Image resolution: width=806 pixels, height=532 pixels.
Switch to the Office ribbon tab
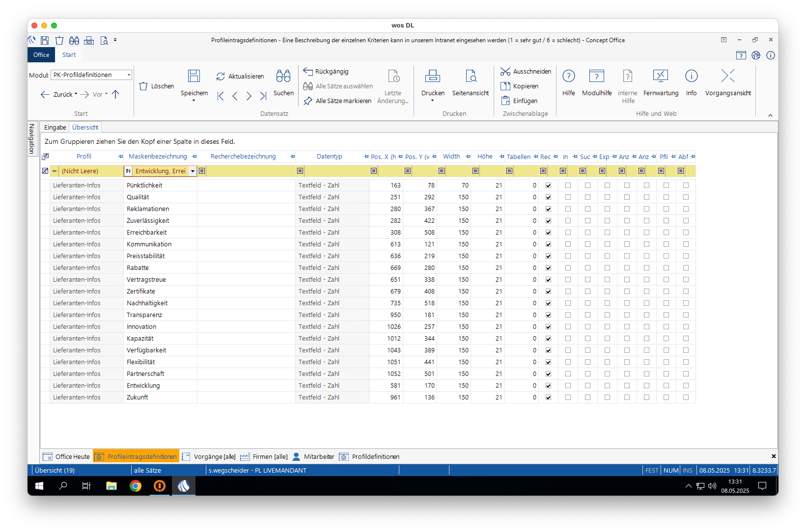pyautogui.click(x=41, y=55)
